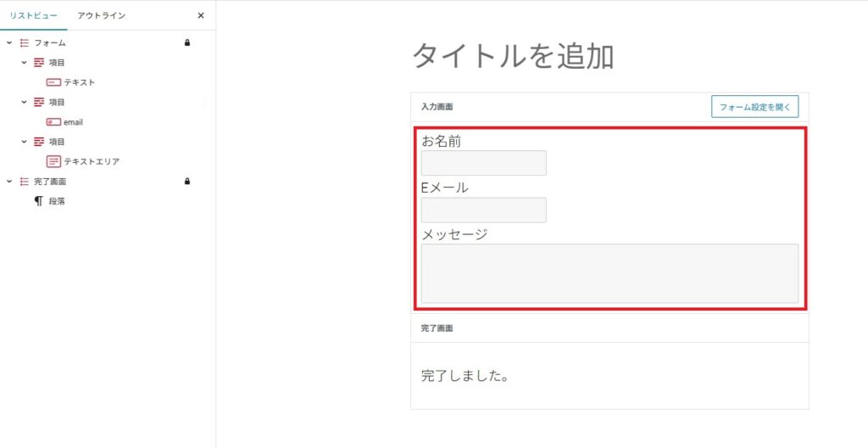The image size is (868, 448).
Task: Collapse the 項目 node containing テキストエリア
Action: pos(25,142)
